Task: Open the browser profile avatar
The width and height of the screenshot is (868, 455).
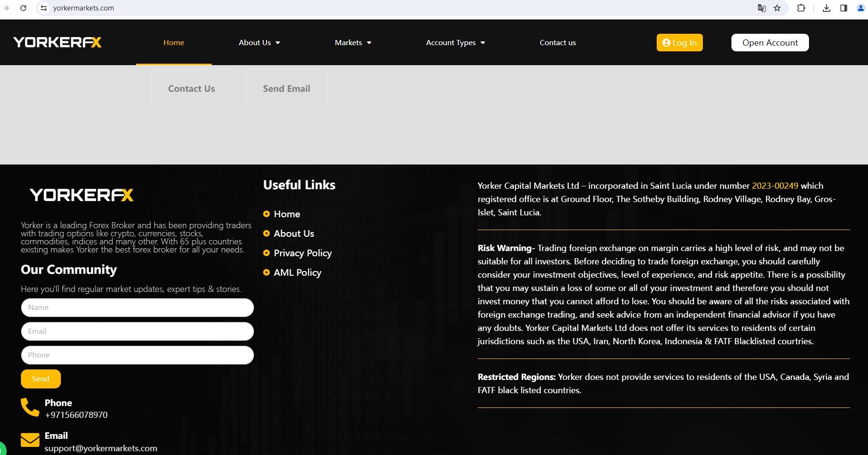Action: (861, 8)
